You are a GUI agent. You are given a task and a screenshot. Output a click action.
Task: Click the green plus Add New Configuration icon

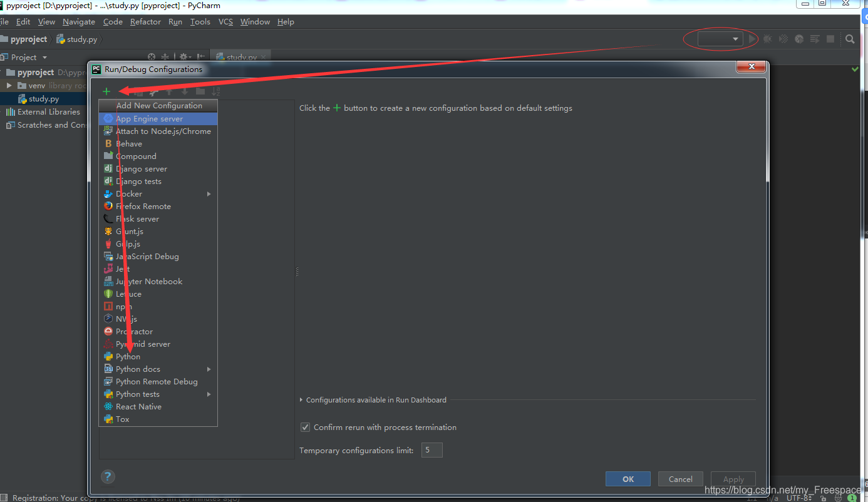point(106,91)
